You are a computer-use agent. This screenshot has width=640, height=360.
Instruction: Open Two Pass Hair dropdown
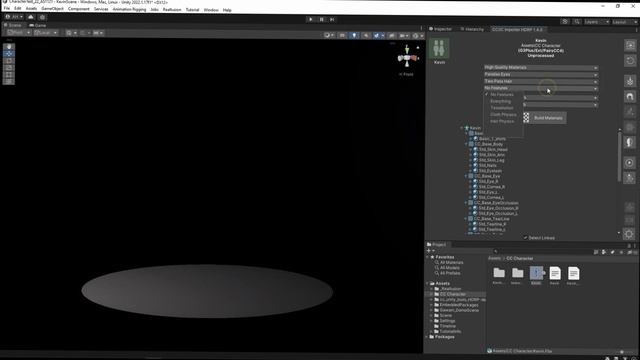pos(541,81)
